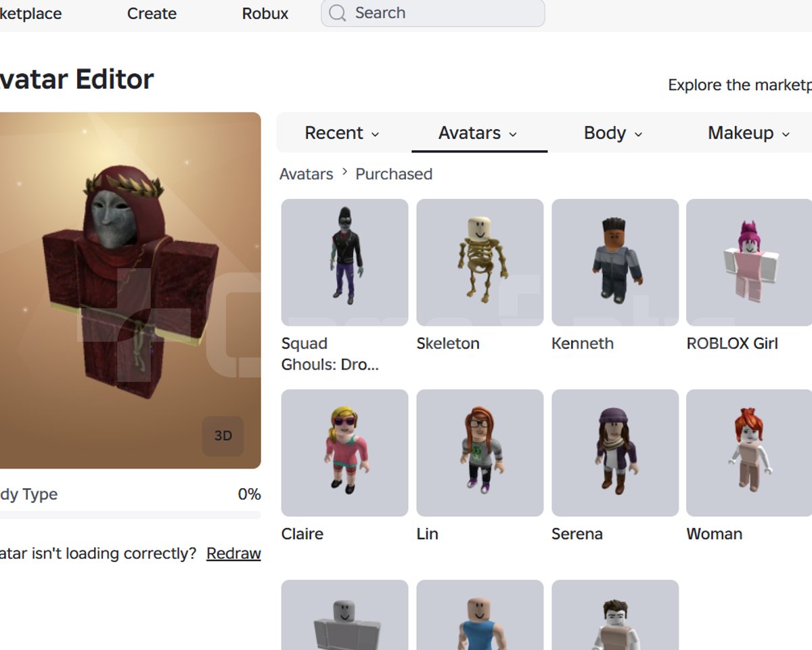Select the brown-haired avatar thumbnail in bottom row
This screenshot has width=812, height=650.
tap(615, 615)
